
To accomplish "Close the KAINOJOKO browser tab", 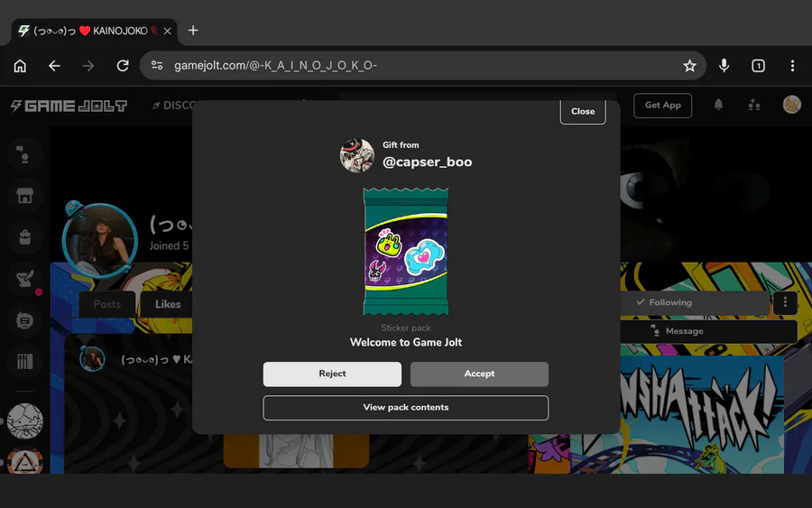I will [x=167, y=31].
